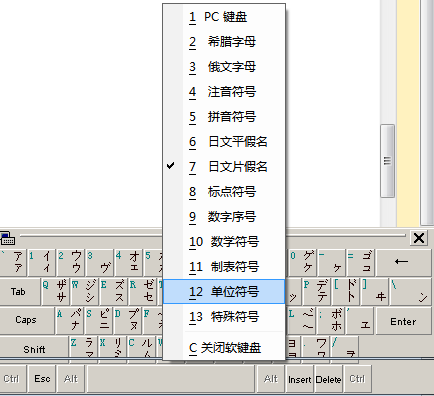The height and width of the screenshot is (396, 434).
Task: Tap the backslash key showing ン
Action: 410,292
